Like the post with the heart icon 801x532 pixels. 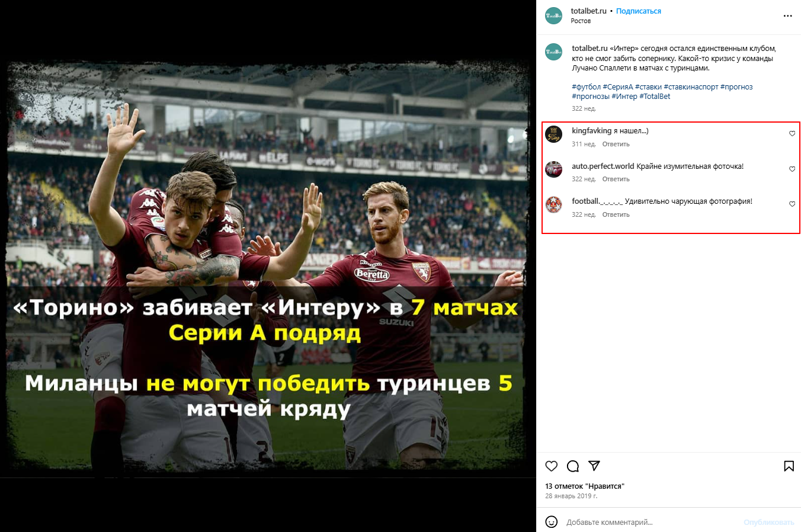point(552,466)
